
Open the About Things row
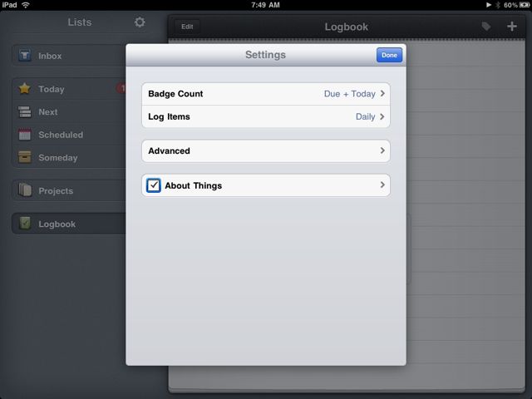point(266,185)
